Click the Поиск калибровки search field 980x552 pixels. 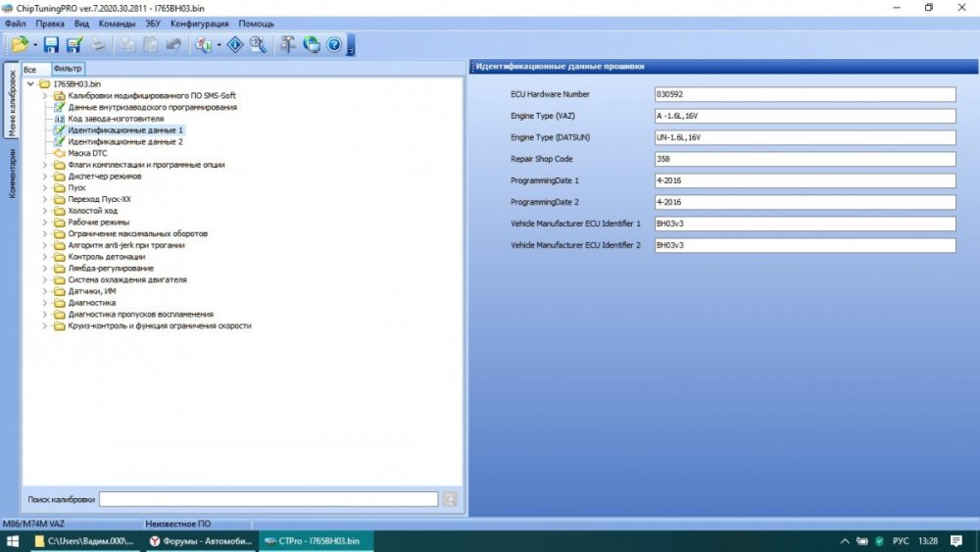(x=269, y=499)
